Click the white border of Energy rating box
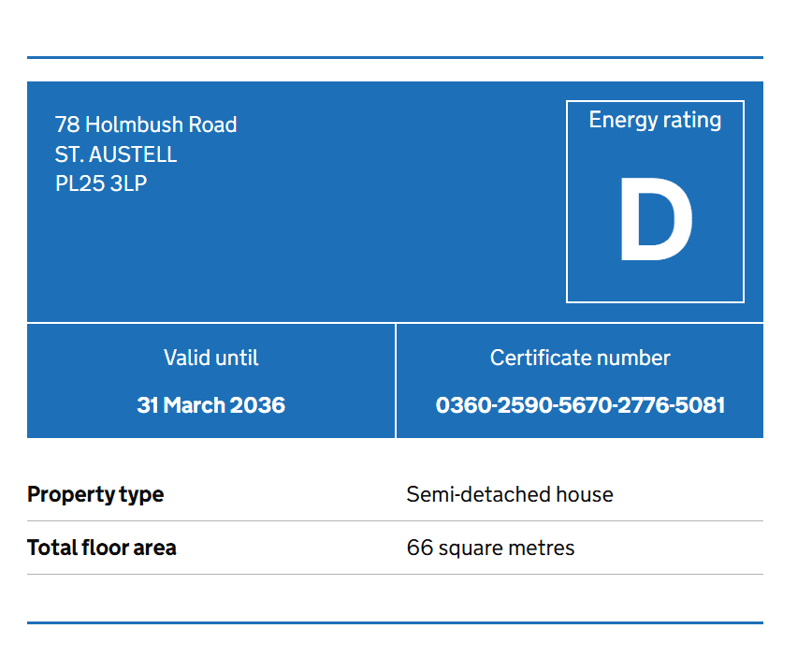Screen dimensions: 812x658 567,201
